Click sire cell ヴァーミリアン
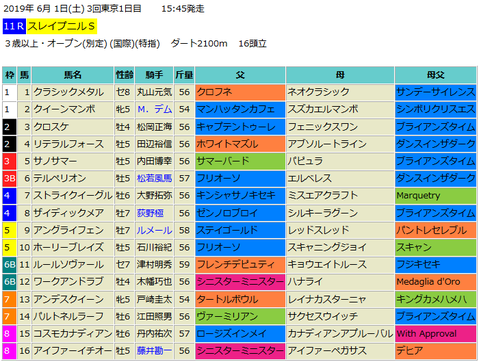The image size is (479, 362). coord(240,316)
